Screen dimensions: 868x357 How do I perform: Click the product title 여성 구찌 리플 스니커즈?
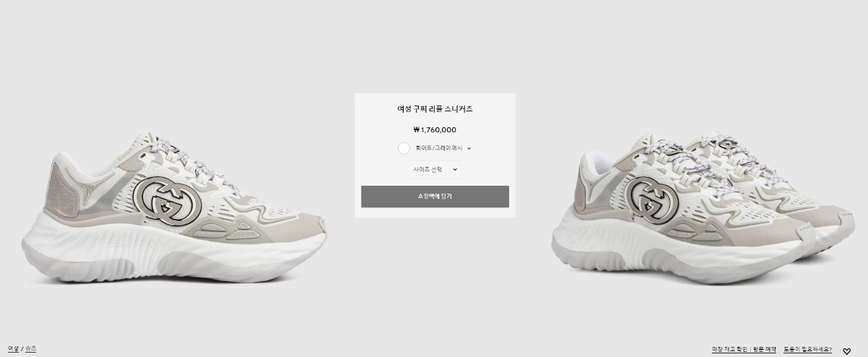[435, 109]
